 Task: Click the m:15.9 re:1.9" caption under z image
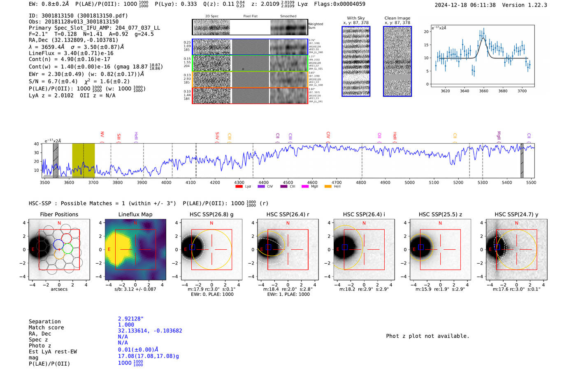pos(440,289)
